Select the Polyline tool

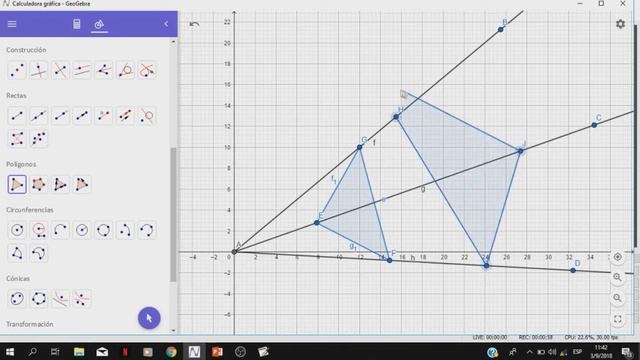17,138
